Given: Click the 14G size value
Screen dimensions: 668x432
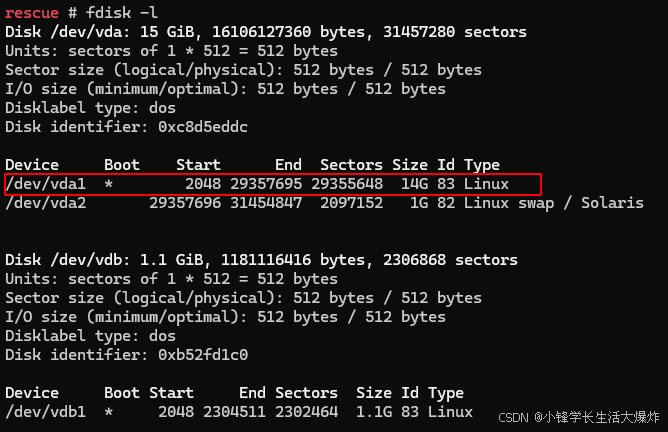Looking at the screenshot, I should (x=415, y=184).
